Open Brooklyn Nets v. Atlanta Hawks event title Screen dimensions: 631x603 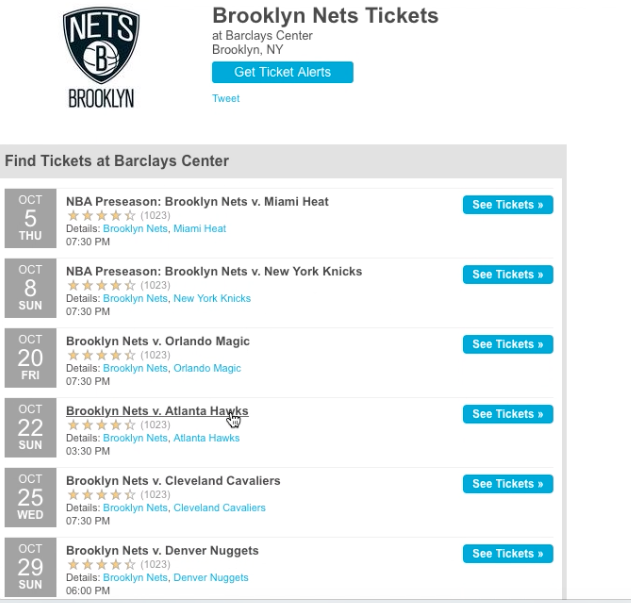click(x=157, y=411)
